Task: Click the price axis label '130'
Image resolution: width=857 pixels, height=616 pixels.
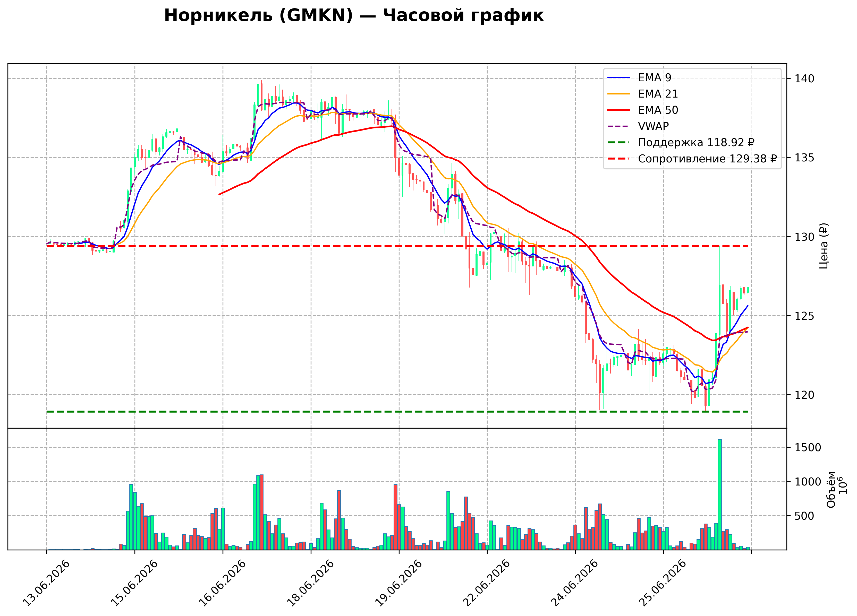Action: coord(804,237)
